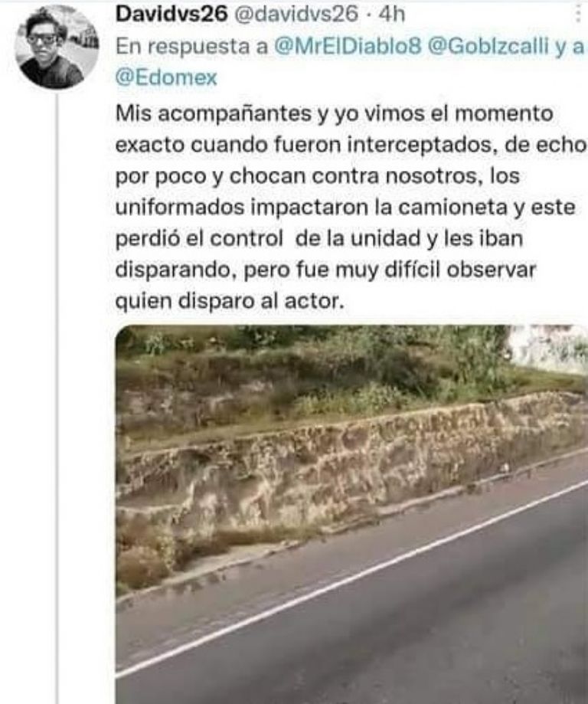588x704 pixels.
Task: Click the "En respuesta a" label
Action: point(192,47)
